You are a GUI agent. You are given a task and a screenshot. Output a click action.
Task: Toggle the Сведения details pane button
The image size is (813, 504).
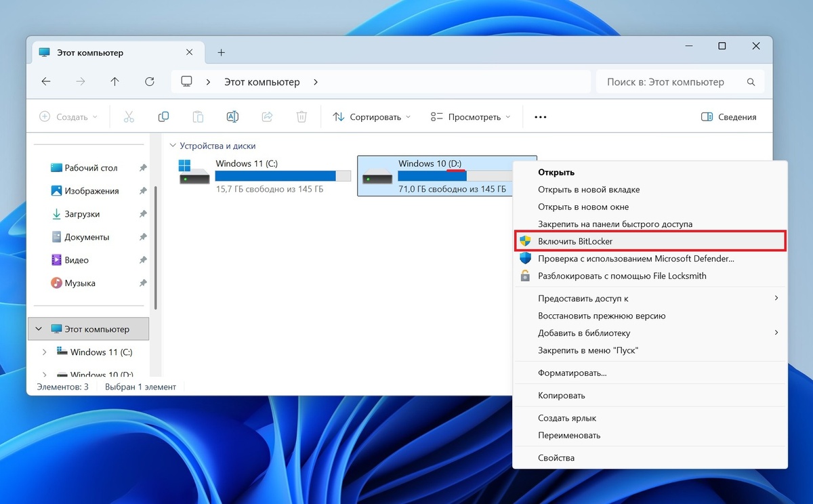pyautogui.click(x=728, y=117)
